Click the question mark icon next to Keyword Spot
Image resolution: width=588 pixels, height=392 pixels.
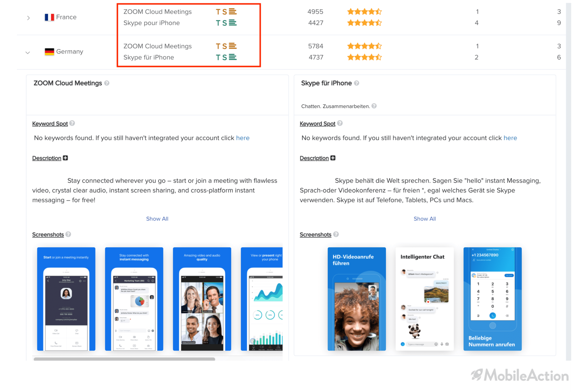tap(75, 123)
